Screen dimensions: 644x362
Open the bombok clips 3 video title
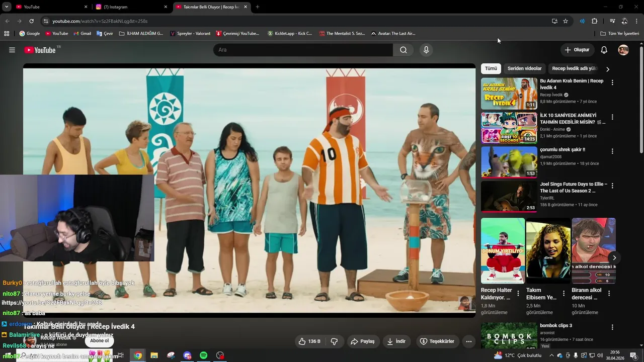(x=556, y=325)
